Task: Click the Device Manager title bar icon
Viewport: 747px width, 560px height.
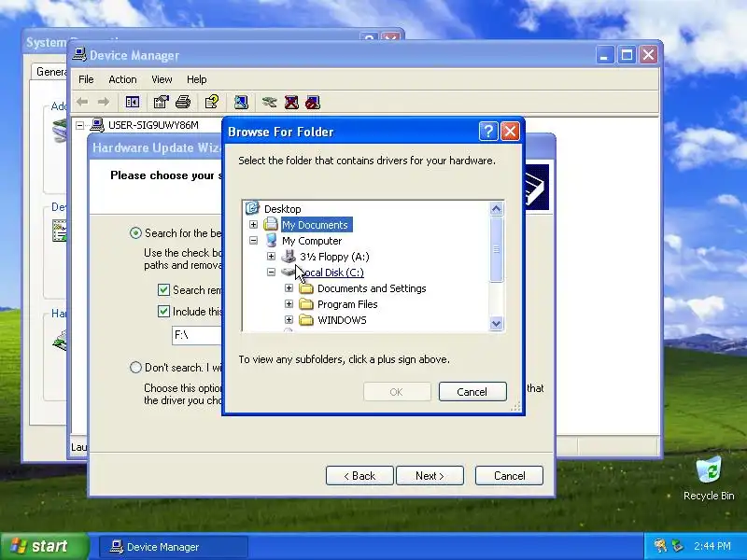Action: point(79,55)
